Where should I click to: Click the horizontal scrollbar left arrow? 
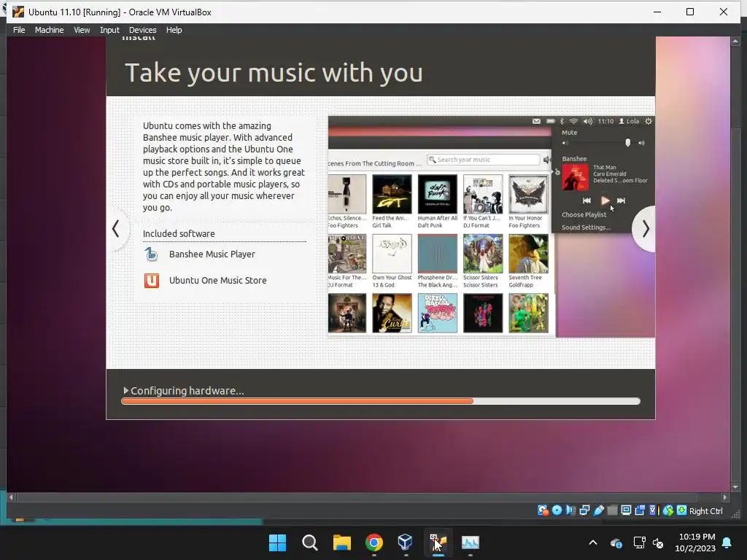11,497
